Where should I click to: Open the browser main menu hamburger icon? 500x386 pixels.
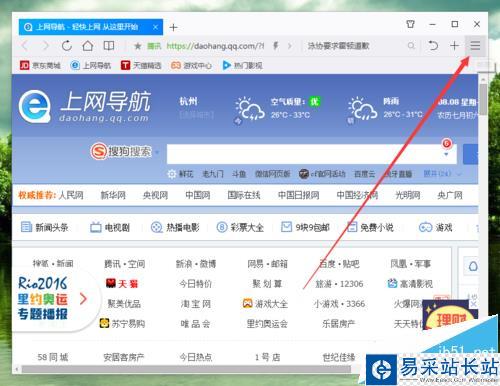pos(475,45)
